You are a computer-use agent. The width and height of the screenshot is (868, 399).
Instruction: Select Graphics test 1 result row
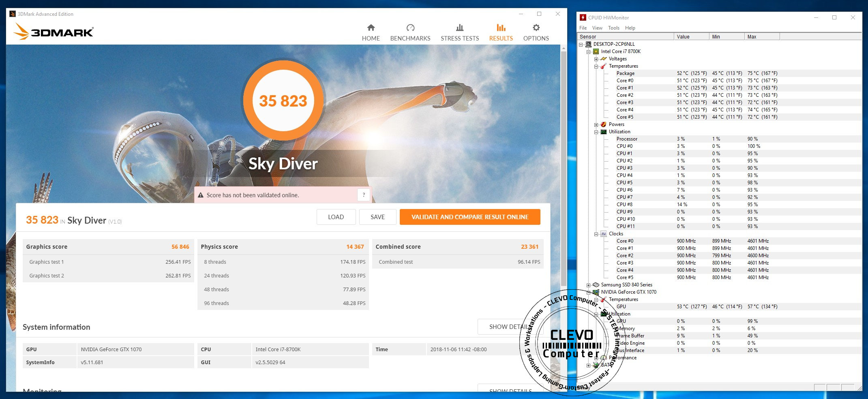coord(108,262)
